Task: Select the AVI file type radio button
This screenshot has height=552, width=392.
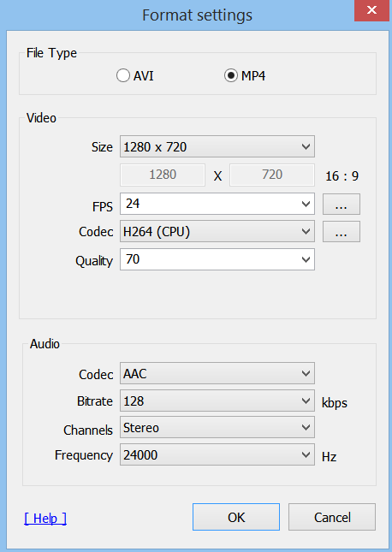Action: tap(123, 75)
